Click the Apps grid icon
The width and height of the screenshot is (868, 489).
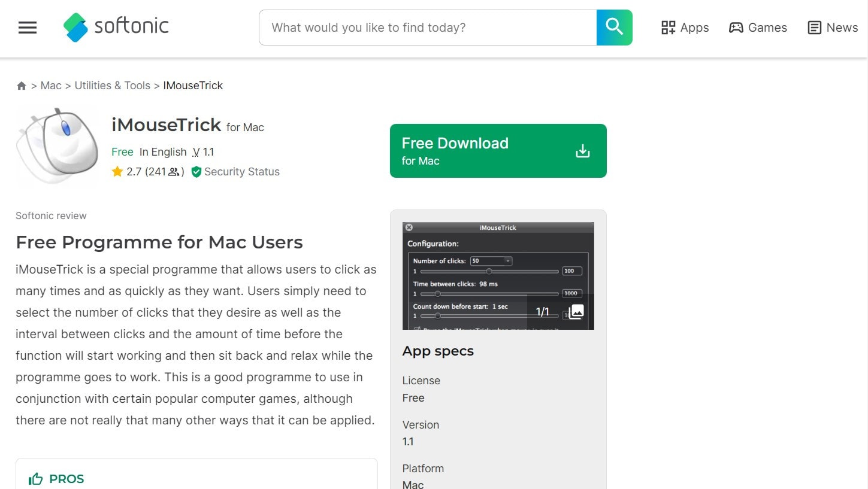coord(668,28)
